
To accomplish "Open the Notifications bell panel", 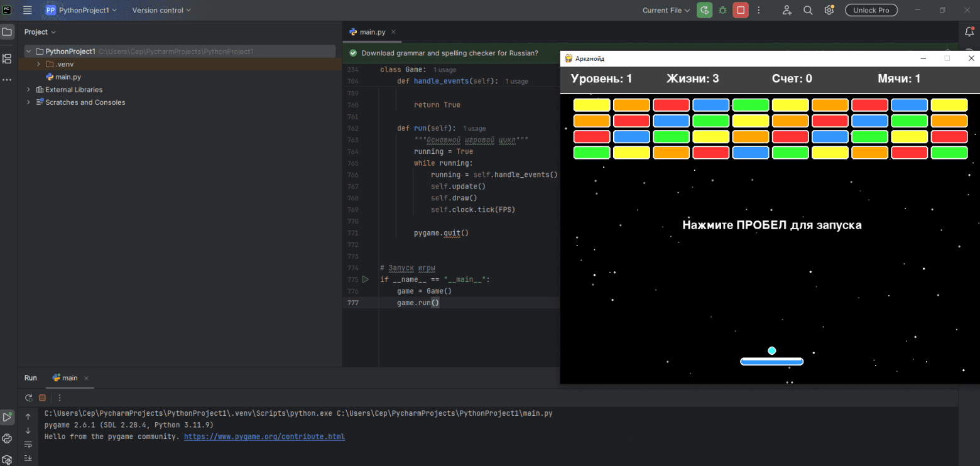I will (969, 32).
